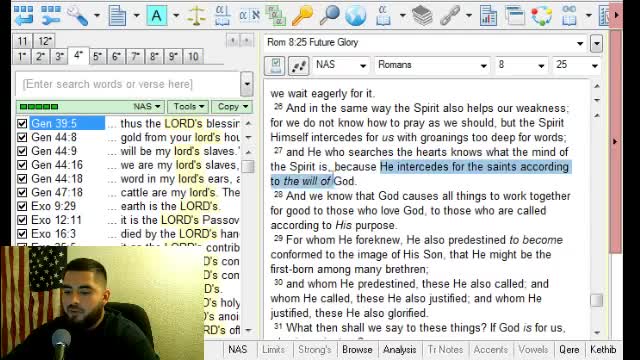Click the alpha book lexicon icon
The image size is (640, 360).
coord(383,16)
